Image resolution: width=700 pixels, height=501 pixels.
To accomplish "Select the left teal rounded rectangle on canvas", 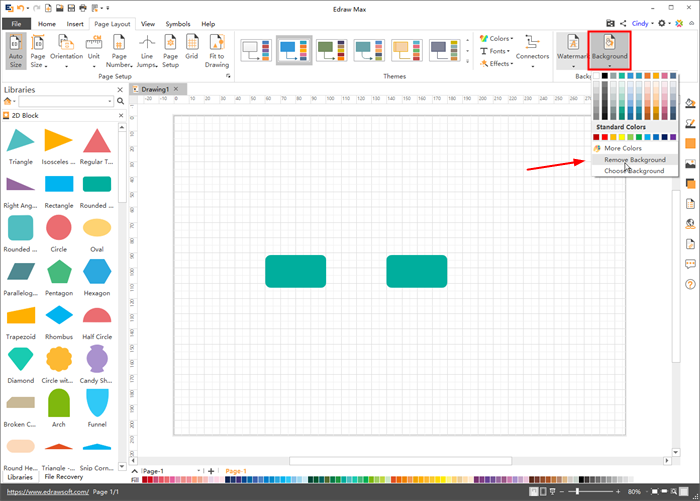I will (296, 271).
